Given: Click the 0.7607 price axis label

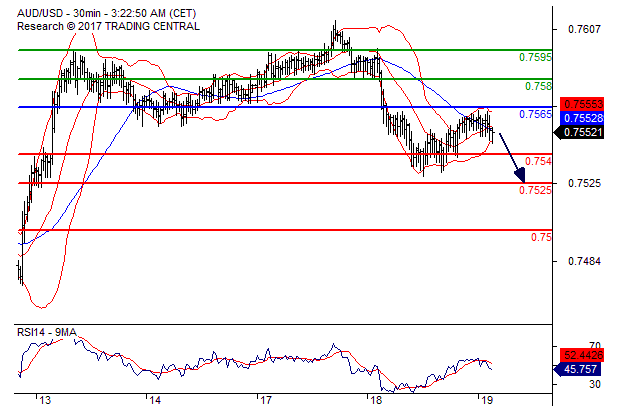Looking at the screenshot, I should [x=584, y=29].
